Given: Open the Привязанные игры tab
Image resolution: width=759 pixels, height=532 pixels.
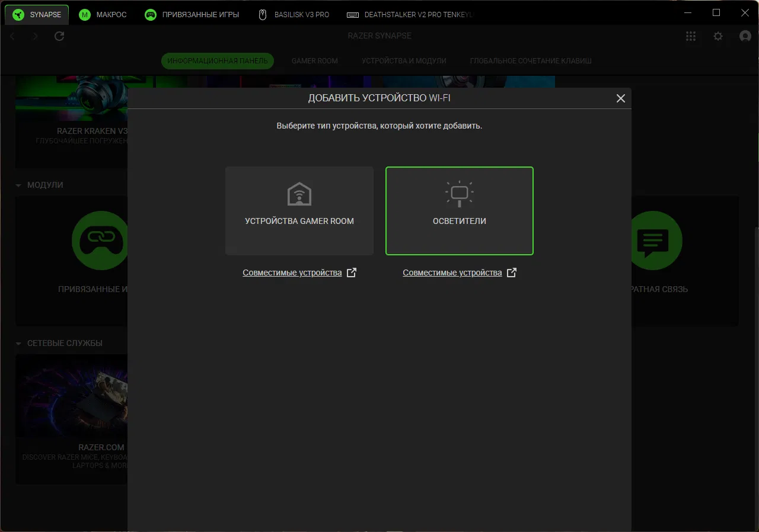Looking at the screenshot, I should click(192, 14).
